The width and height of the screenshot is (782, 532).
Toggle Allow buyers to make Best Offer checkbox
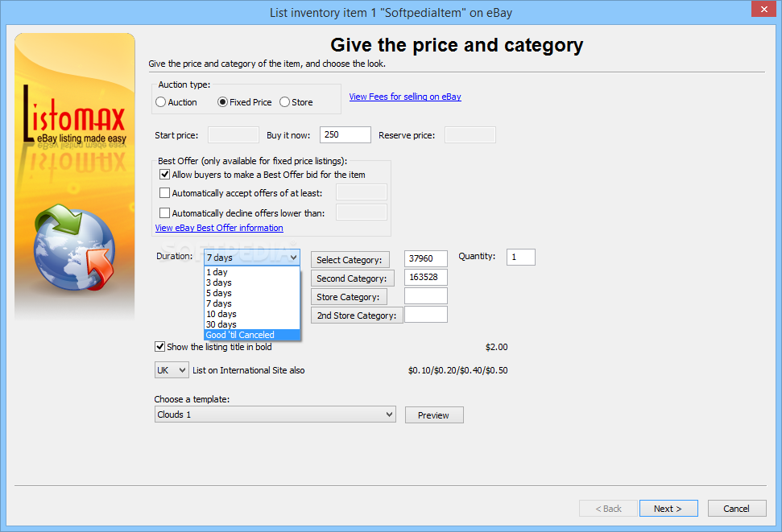pyautogui.click(x=164, y=175)
